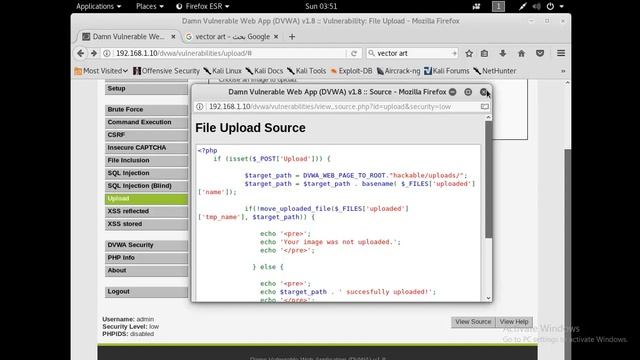Open the system menu dropdown arrow
This screenshot has height=360, width=640.
pyautogui.click(x=562, y=6)
